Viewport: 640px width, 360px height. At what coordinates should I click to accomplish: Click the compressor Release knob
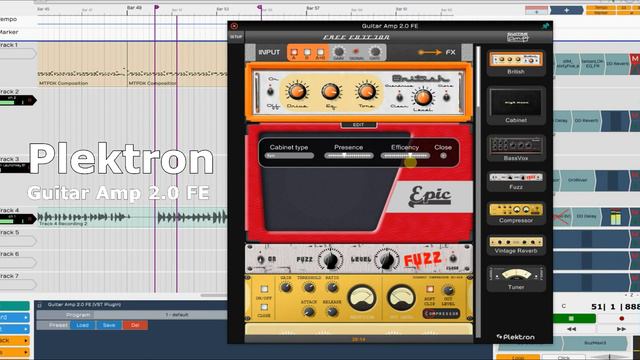pyautogui.click(x=332, y=312)
